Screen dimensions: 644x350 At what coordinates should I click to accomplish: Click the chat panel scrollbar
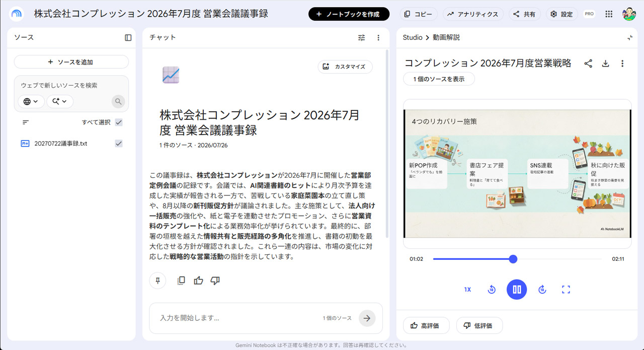click(x=386, y=144)
